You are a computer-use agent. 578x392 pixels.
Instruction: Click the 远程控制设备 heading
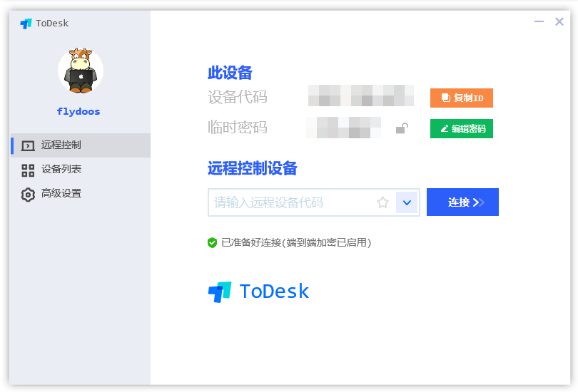(x=253, y=168)
